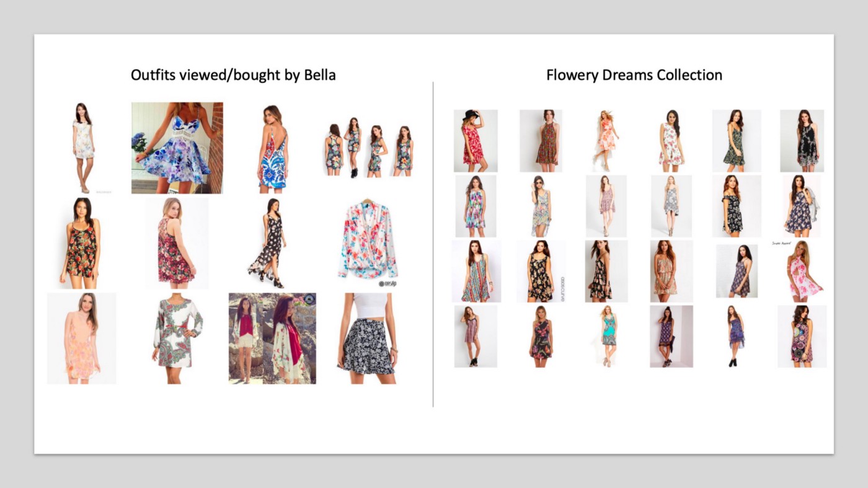
Task: Choose the multicolor vertical striped dress
Action: click(476, 271)
